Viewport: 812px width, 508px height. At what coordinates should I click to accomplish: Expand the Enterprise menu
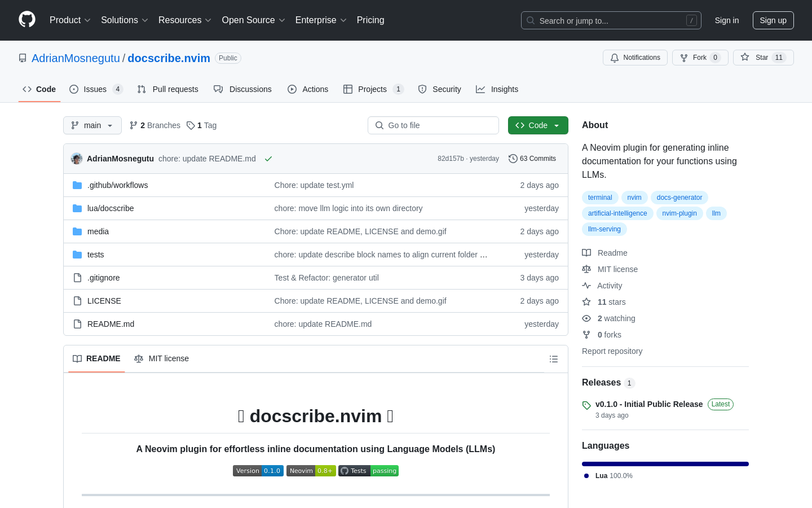pyautogui.click(x=321, y=20)
